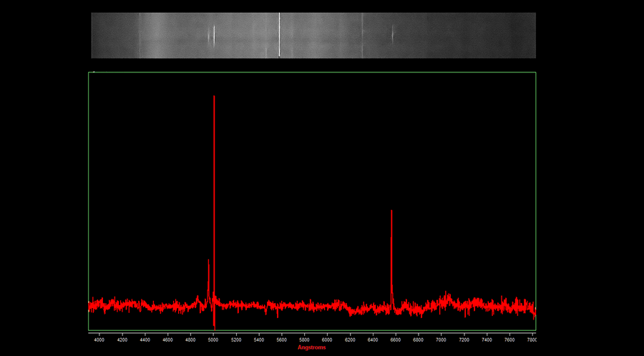Click the 4400 tick label on the axis
This screenshot has height=356, width=644.
click(x=145, y=339)
